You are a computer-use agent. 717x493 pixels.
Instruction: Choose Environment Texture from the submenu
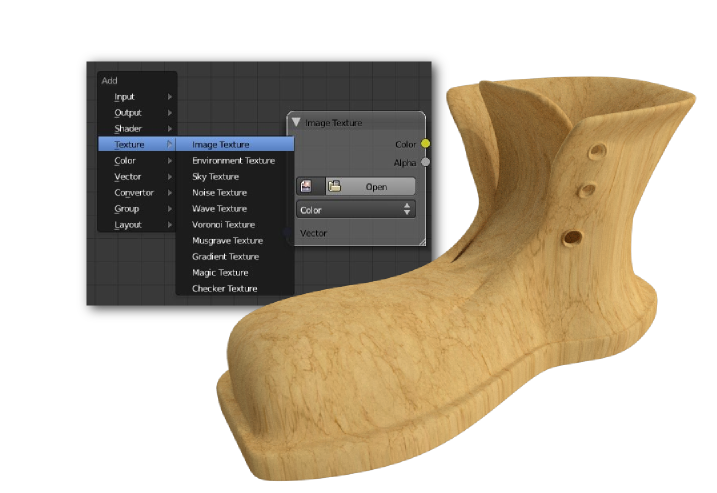coord(235,161)
